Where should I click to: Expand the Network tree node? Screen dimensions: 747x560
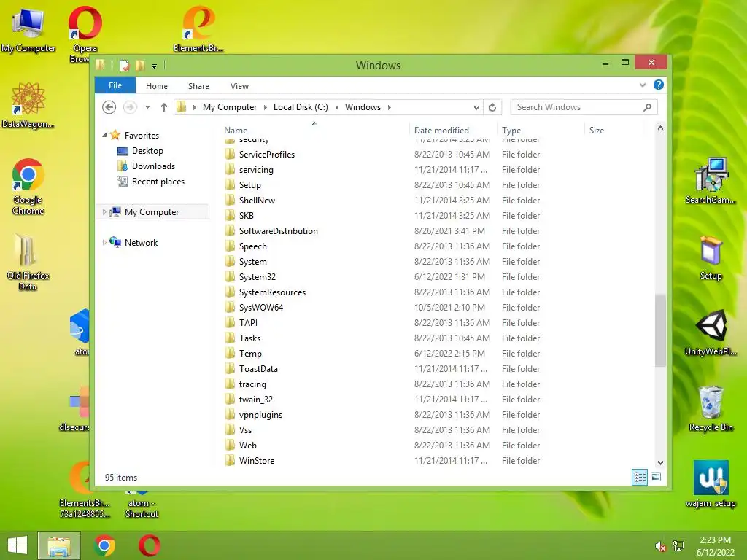click(x=104, y=242)
